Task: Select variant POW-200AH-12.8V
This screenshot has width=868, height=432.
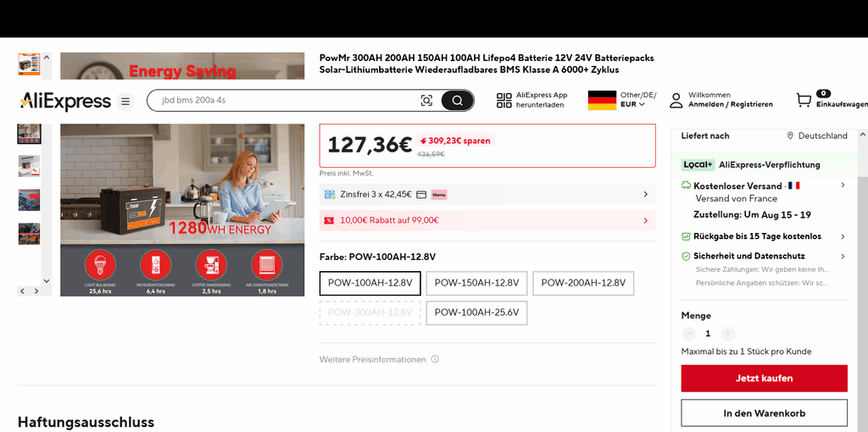Action: click(583, 283)
